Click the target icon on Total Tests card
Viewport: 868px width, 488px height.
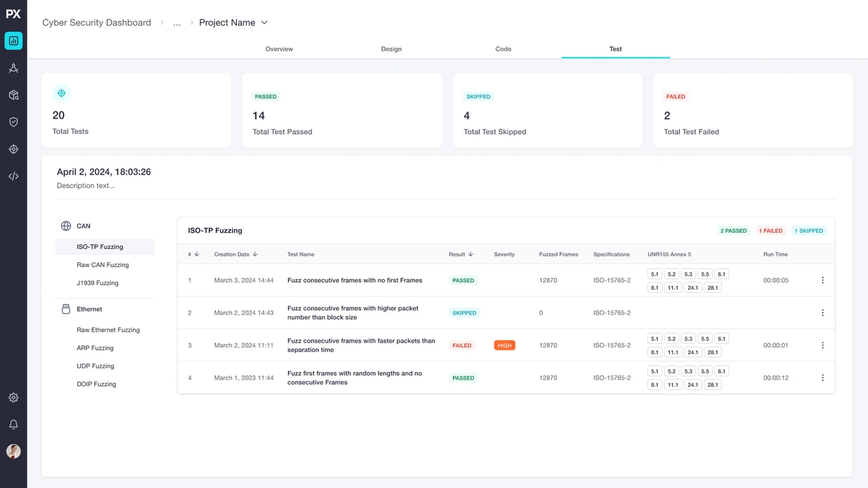click(x=61, y=93)
